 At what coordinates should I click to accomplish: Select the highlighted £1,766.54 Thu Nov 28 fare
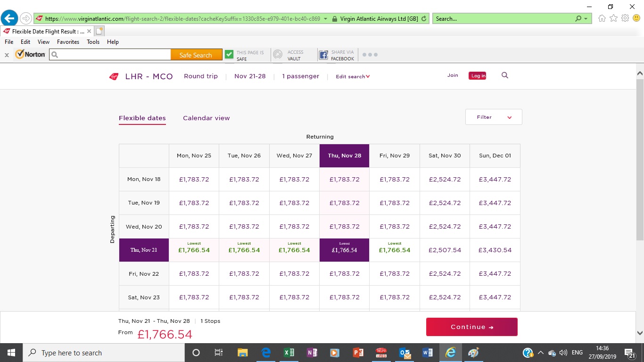344,250
